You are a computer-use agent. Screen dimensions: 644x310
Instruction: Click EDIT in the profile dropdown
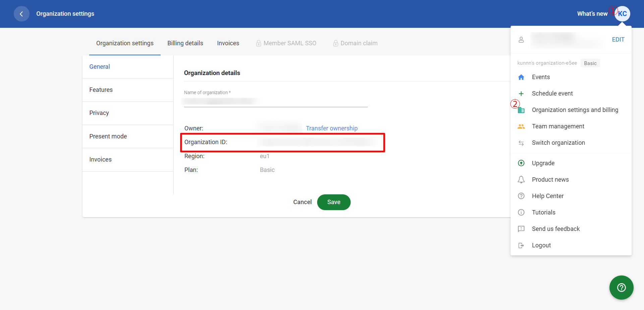point(618,40)
